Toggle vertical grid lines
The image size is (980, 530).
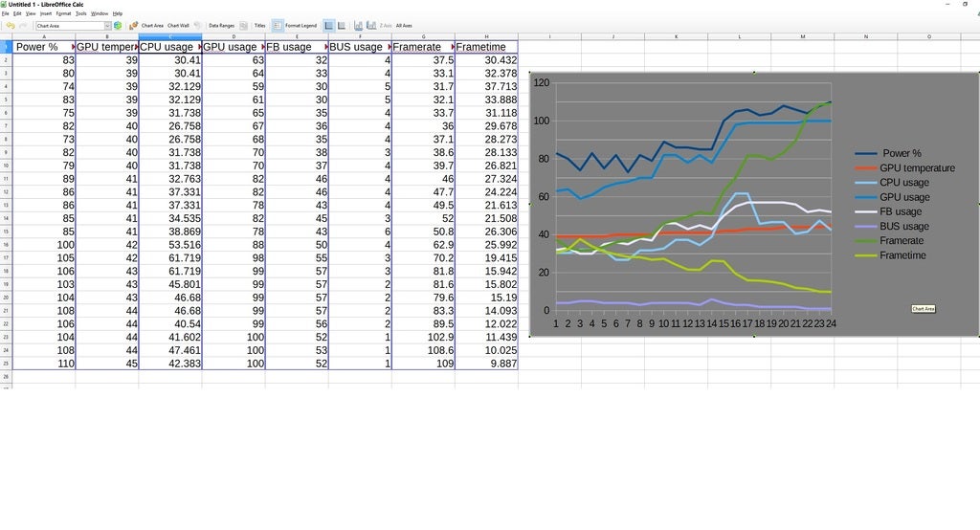[342, 26]
